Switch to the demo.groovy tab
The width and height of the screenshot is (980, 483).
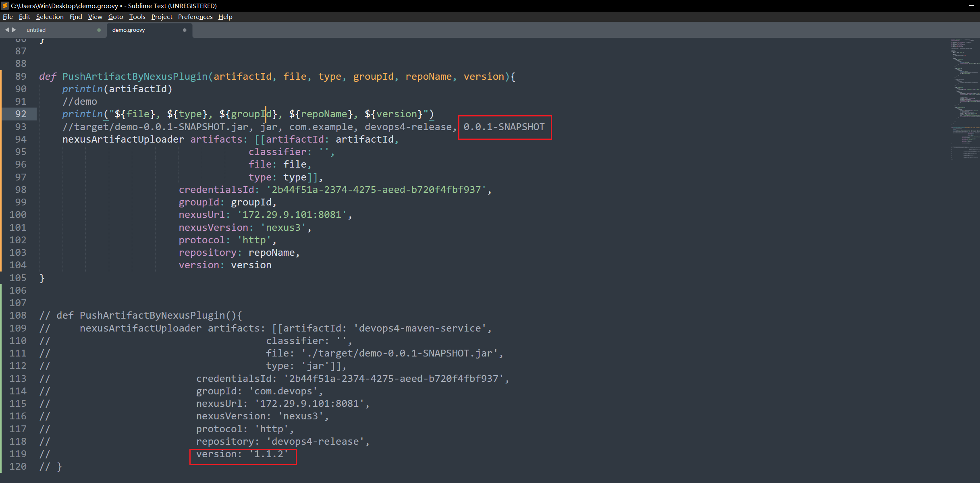pos(149,30)
